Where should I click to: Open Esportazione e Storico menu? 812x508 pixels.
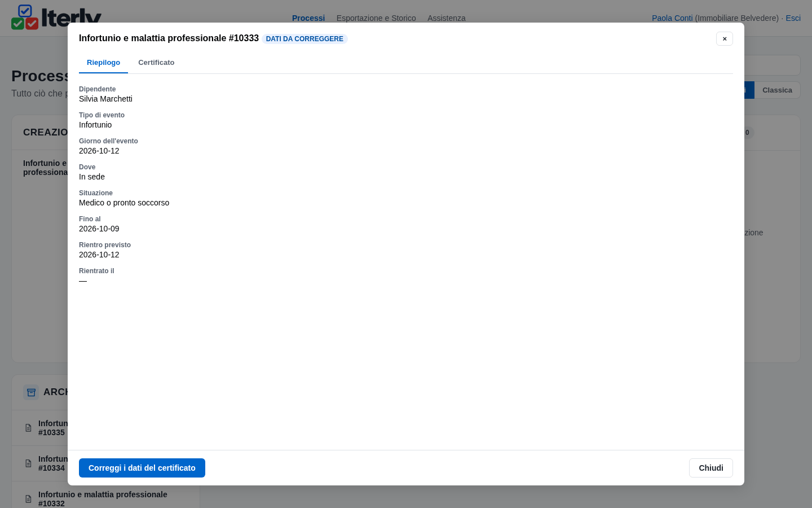point(376,18)
